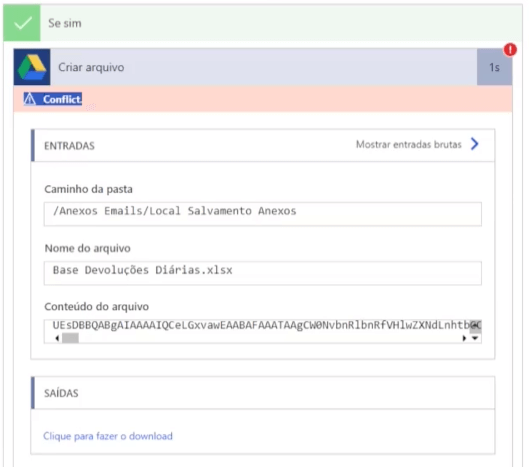Click the Conteúdo do arquivo base64 text

click(x=266, y=325)
